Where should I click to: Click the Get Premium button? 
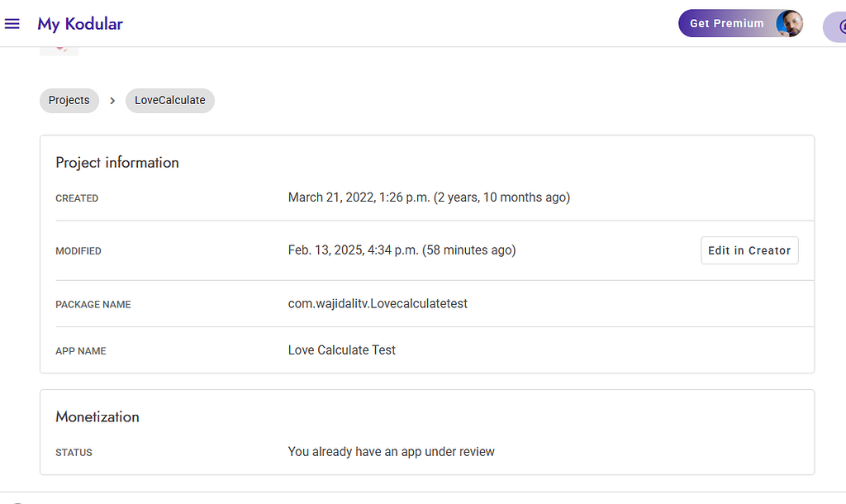tap(727, 23)
